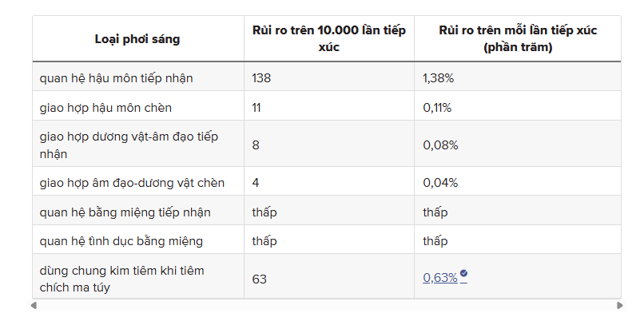The height and width of the screenshot is (325, 644).
Task: Select the "quan hệ tình dục bằng miệng" cell
Action: (x=121, y=240)
